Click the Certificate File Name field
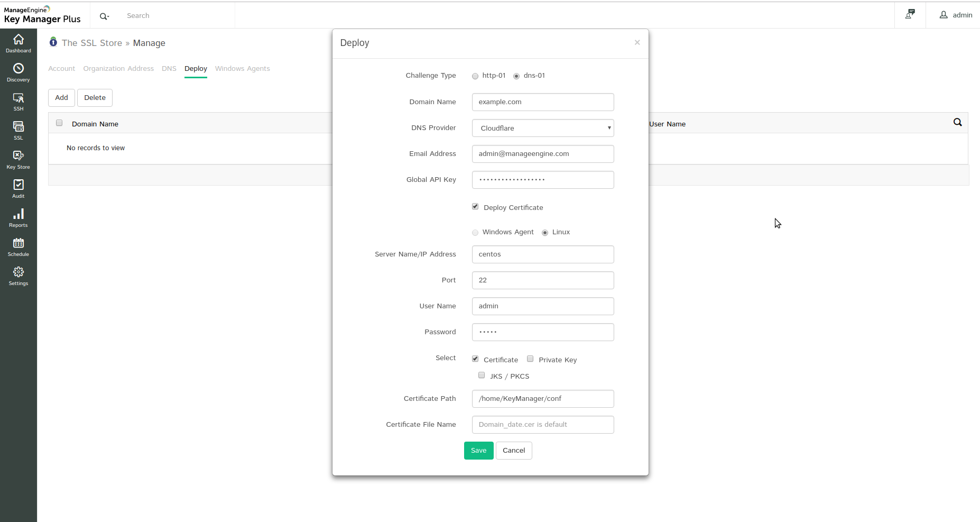 543,425
